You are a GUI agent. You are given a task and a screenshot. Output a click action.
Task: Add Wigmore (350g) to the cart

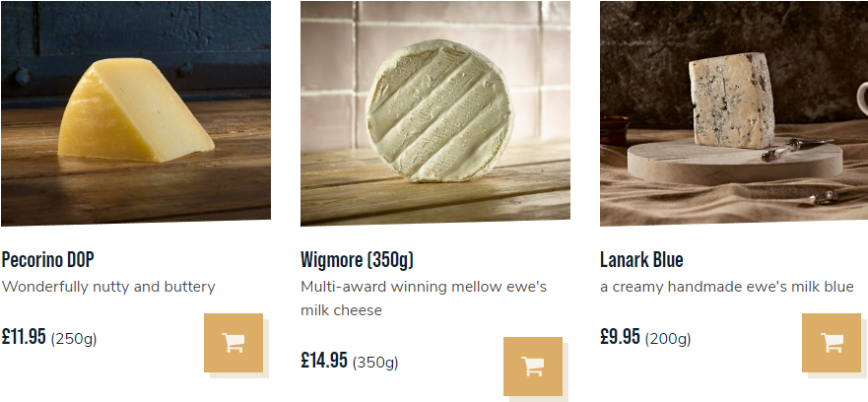533,366
